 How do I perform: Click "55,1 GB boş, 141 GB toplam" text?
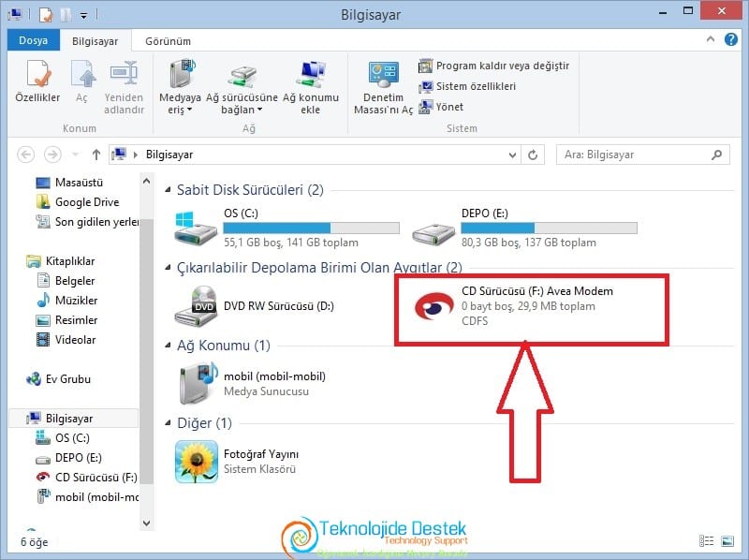coord(291,243)
